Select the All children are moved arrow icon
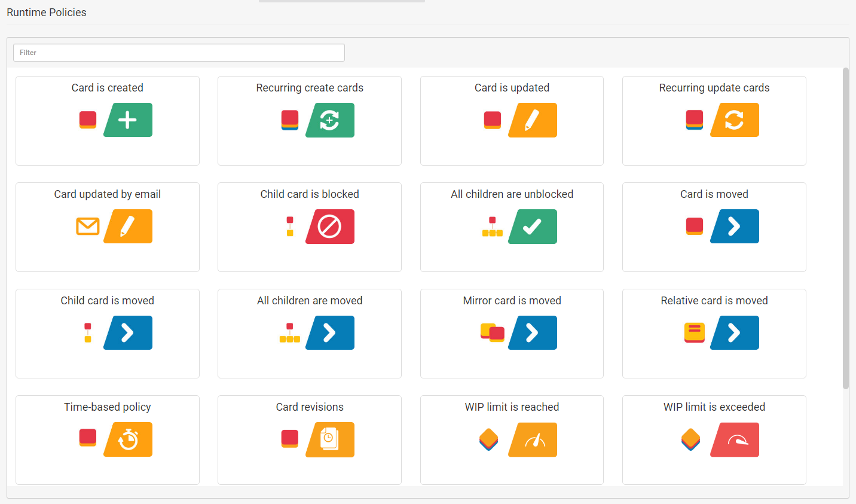 click(330, 333)
